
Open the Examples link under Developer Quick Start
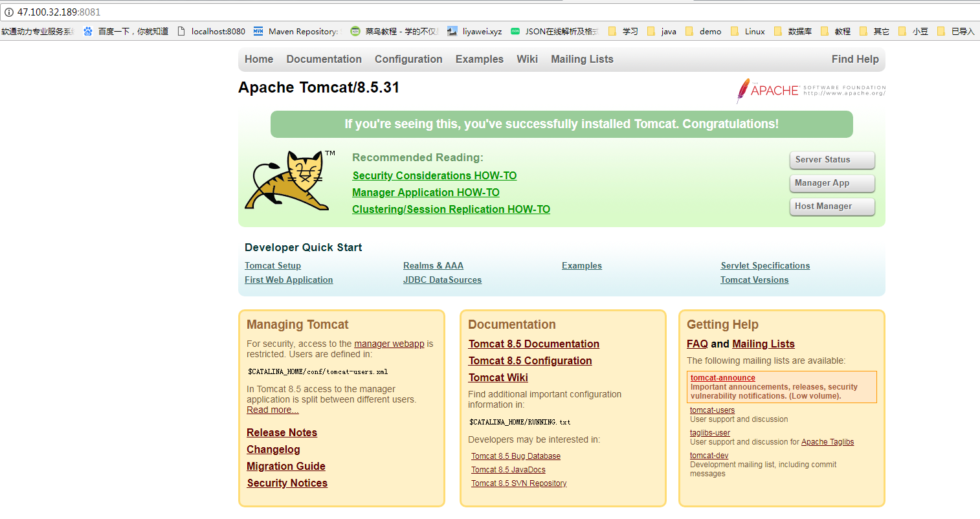582,265
